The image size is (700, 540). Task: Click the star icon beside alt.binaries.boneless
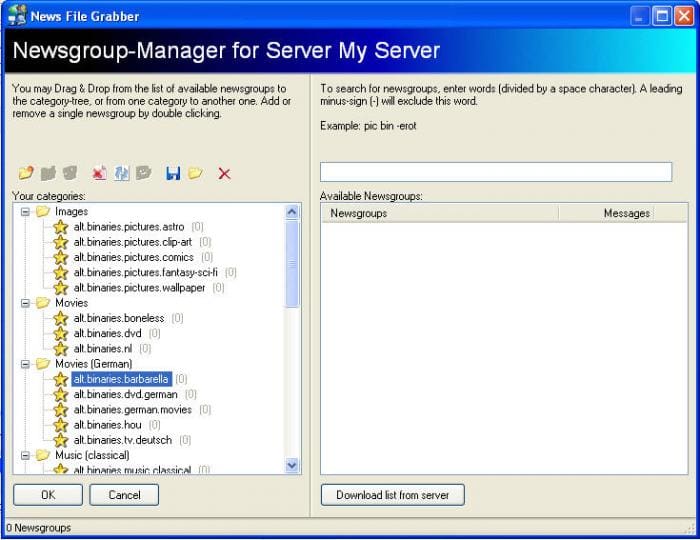pos(60,319)
